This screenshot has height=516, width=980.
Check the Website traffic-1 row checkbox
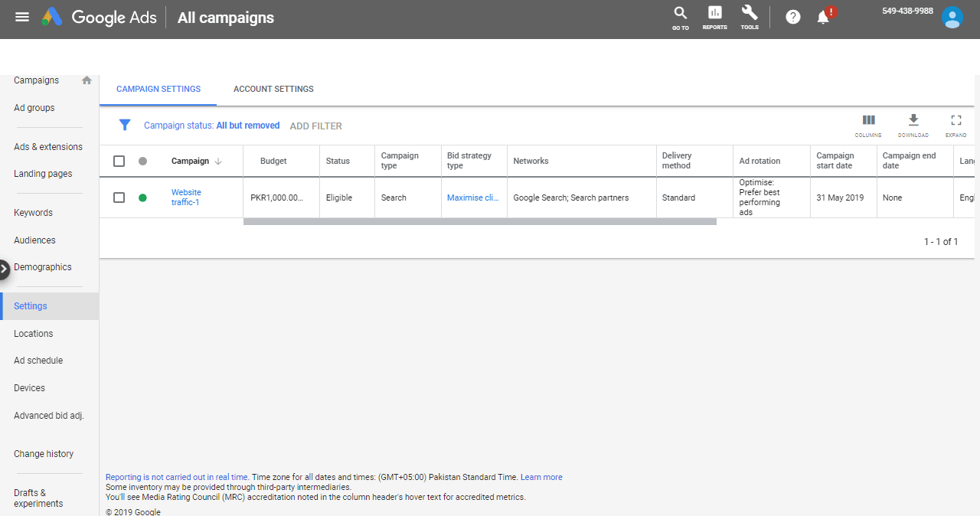pyautogui.click(x=119, y=198)
